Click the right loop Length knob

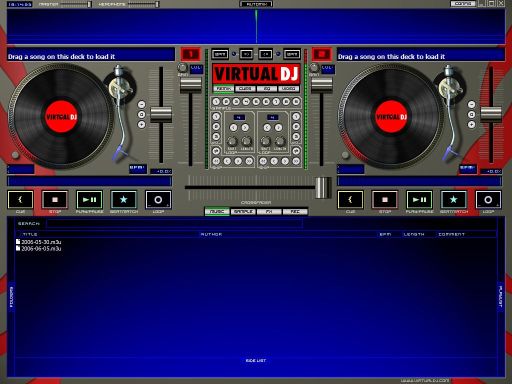[x=280, y=141]
